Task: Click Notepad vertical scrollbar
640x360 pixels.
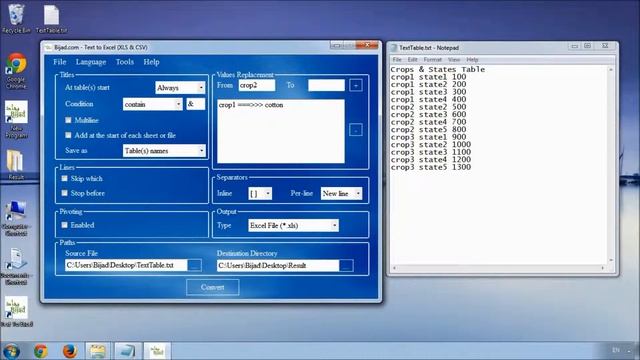Action: tap(611, 165)
